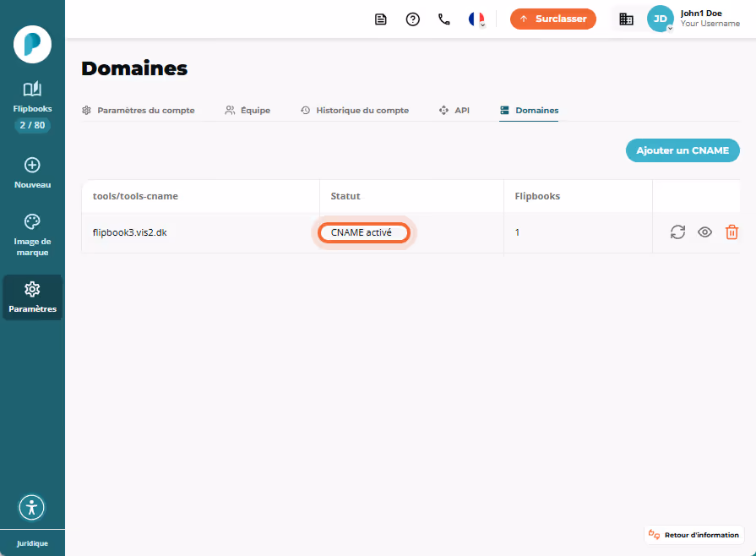This screenshot has width=756, height=556.
Task: Open the JD user avatar menu
Action: pyautogui.click(x=660, y=19)
